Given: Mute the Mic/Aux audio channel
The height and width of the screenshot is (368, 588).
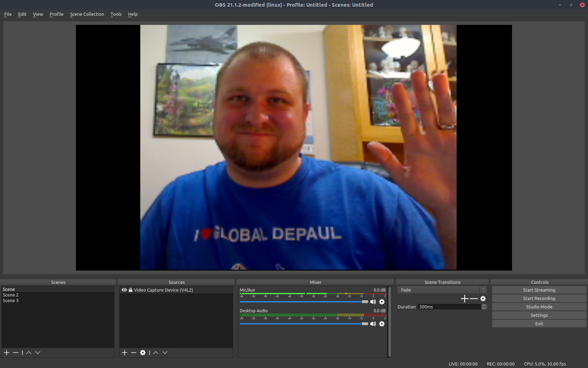Looking at the screenshot, I should (x=373, y=302).
